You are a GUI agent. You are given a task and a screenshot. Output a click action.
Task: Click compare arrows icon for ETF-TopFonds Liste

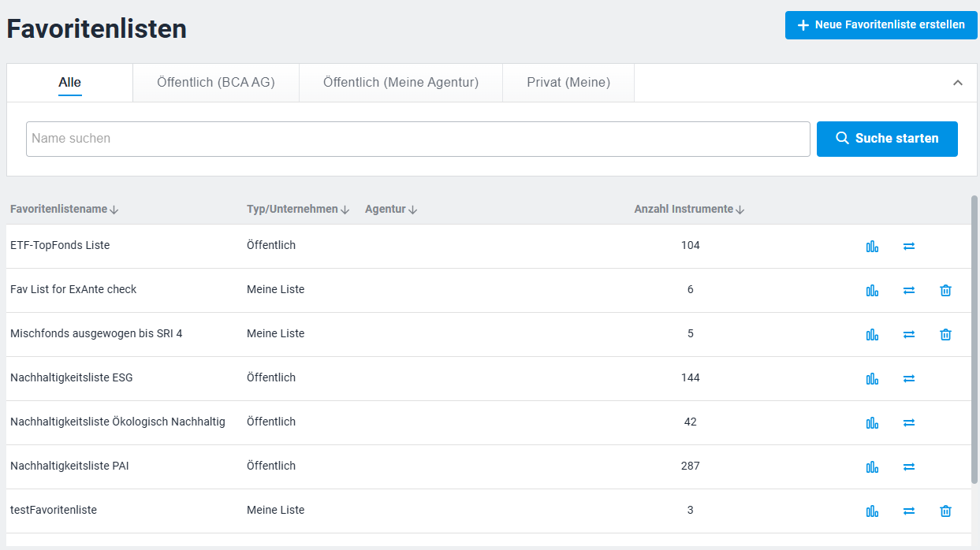909,246
